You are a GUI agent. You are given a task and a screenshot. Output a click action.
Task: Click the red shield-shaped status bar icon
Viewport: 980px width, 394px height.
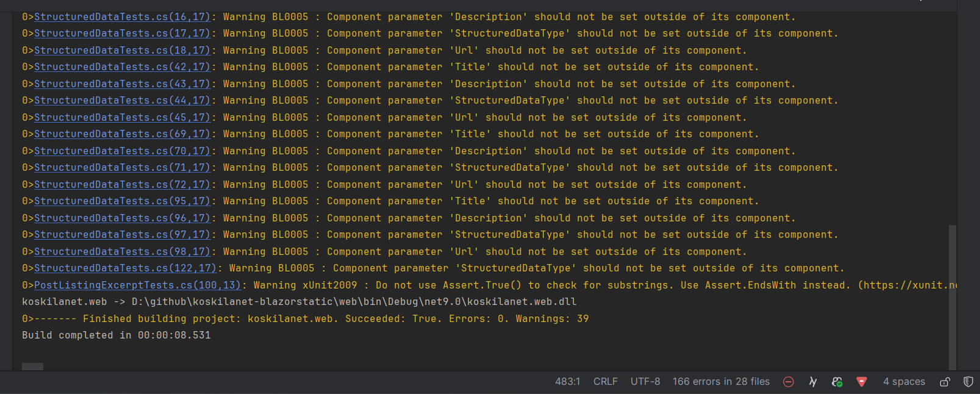click(862, 382)
